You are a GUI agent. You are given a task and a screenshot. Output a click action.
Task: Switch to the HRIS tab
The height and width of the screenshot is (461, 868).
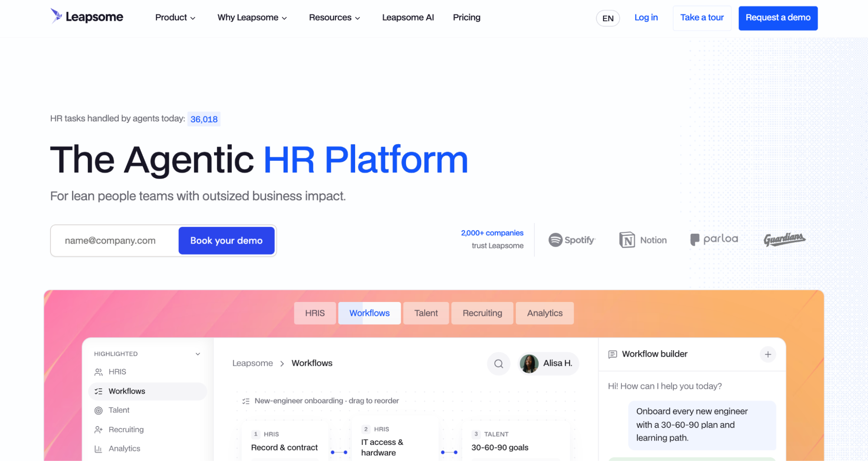click(x=315, y=313)
